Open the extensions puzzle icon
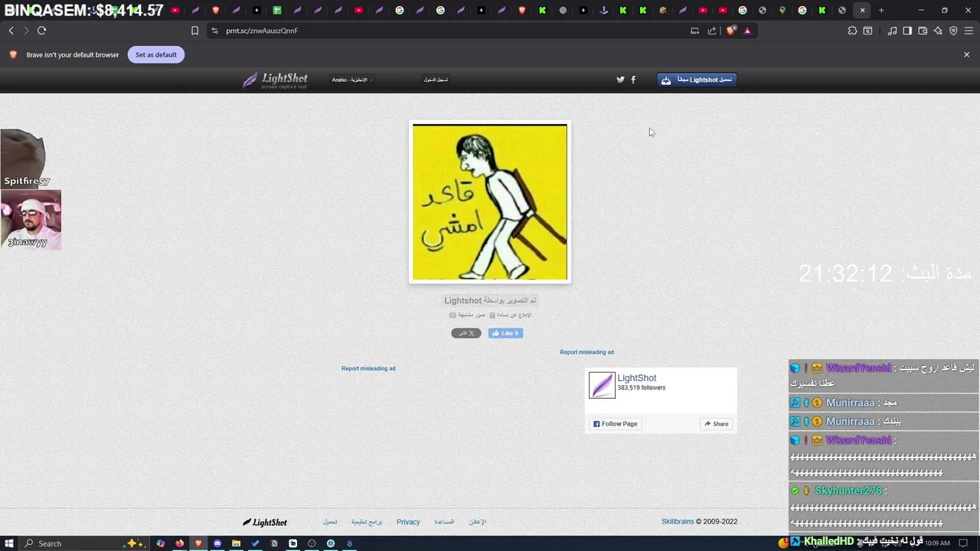The width and height of the screenshot is (980, 551). pyautogui.click(x=852, y=31)
